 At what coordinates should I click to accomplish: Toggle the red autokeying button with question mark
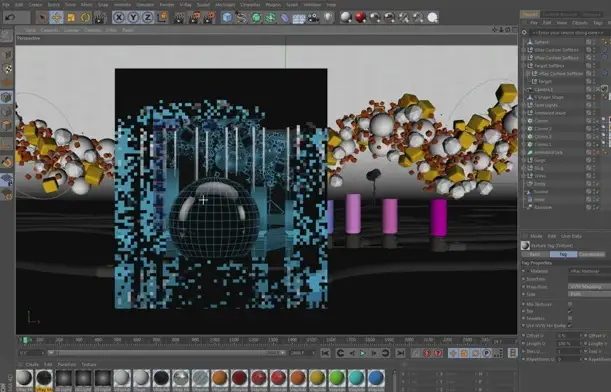[438, 353]
